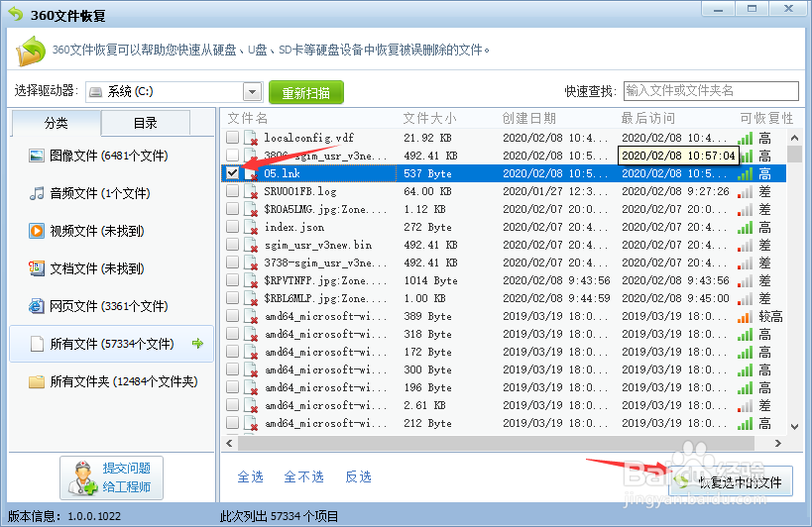This screenshot has height=527, width=812.
Task: Click the file icon of localconfig.vdf
Action: pos(251,138)
